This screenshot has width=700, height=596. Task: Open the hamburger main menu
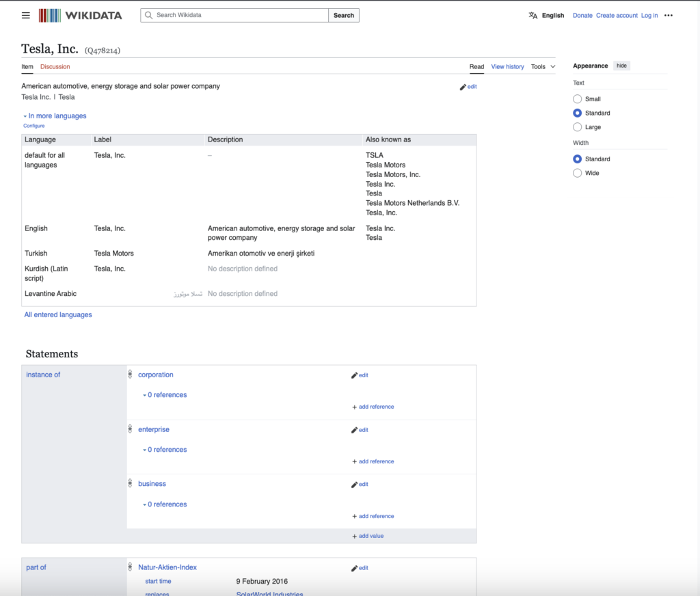(26, 15)
